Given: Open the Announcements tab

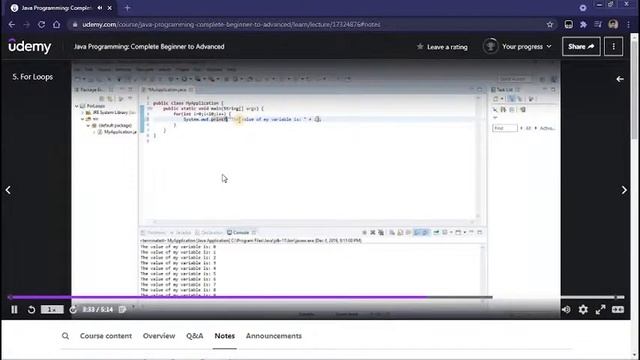Looking at the screenshot, I should click(273, 336).
